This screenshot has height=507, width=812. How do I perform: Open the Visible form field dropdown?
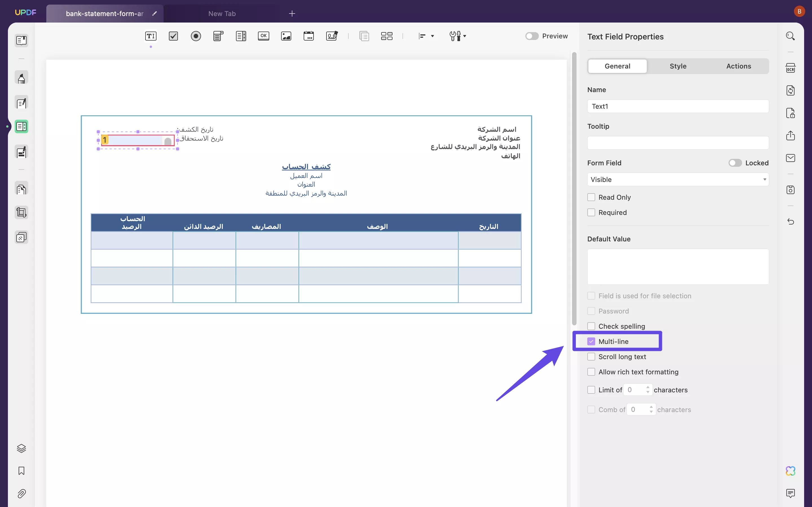click(x=678, y=179)
